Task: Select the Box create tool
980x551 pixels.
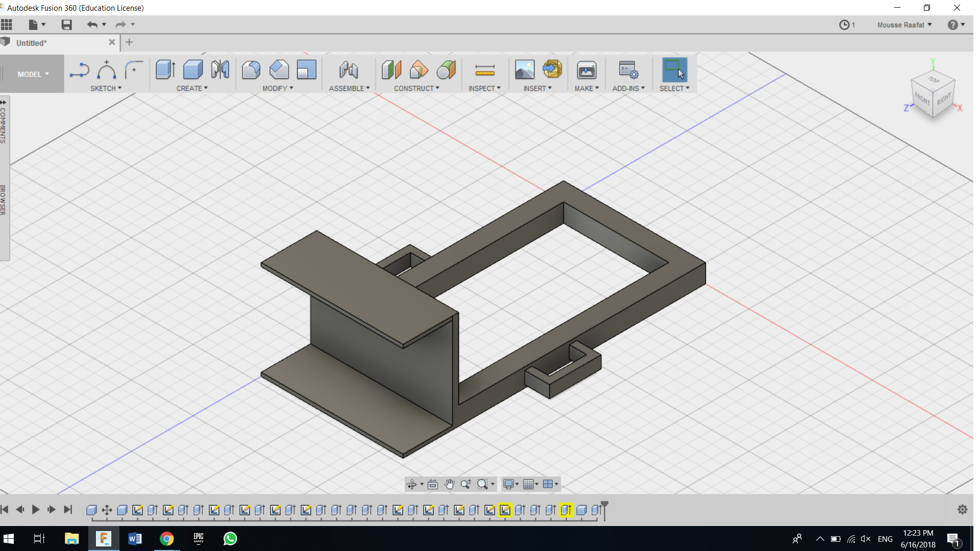Action: [193, 70]
